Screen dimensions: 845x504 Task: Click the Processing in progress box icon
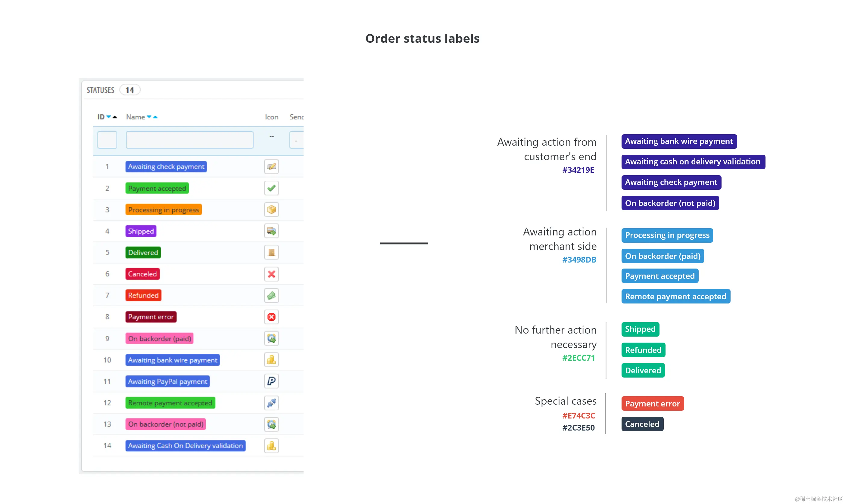point(271,210)
